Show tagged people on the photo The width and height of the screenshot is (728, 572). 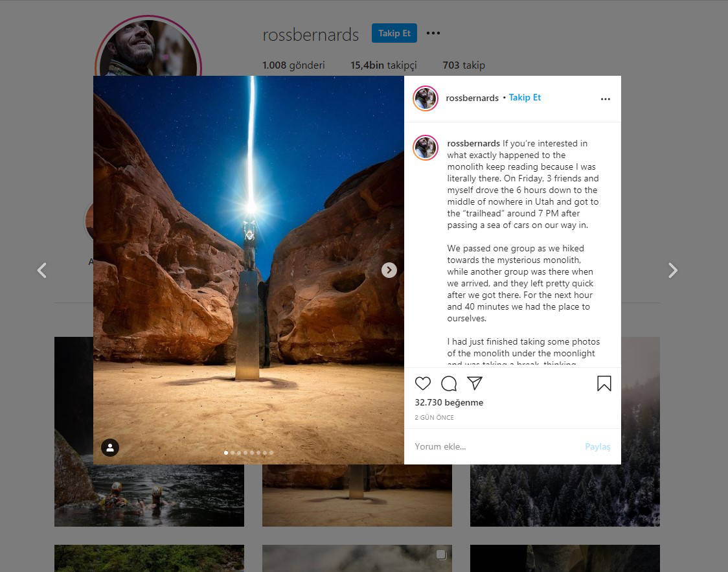[110, 448]
